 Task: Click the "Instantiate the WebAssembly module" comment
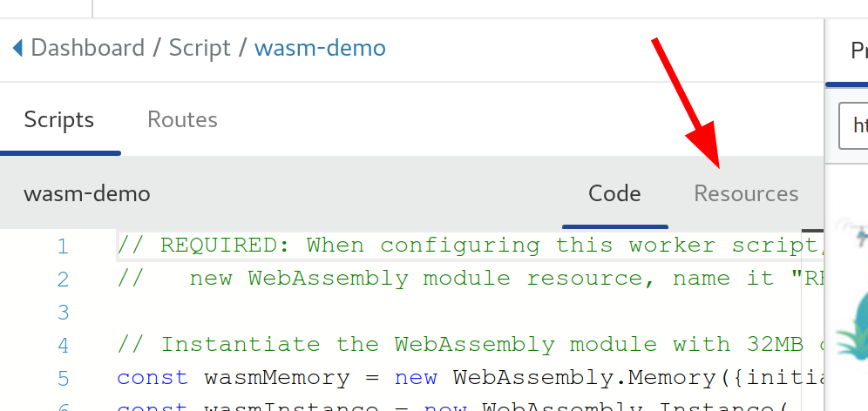coord(436,345)
